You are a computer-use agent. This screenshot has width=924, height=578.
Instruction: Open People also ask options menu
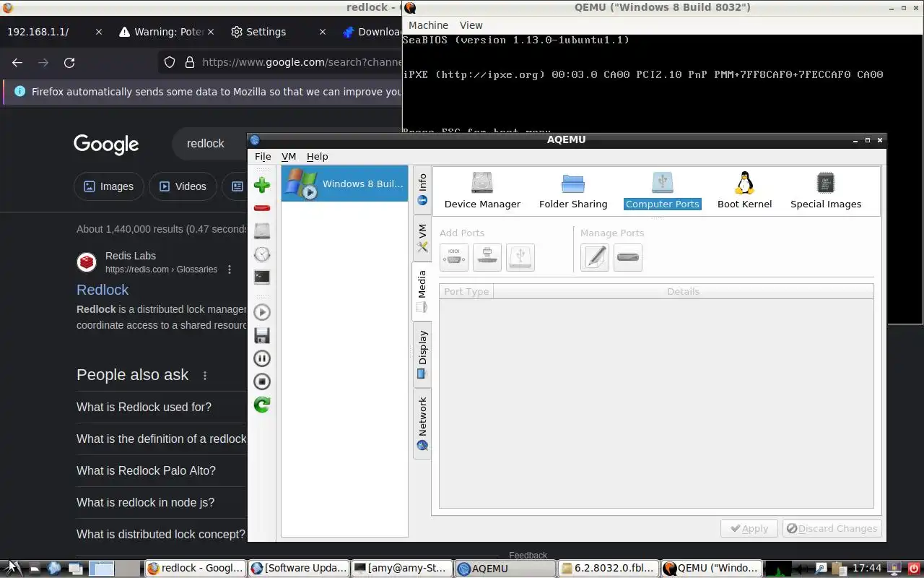[x=205, y=376]
